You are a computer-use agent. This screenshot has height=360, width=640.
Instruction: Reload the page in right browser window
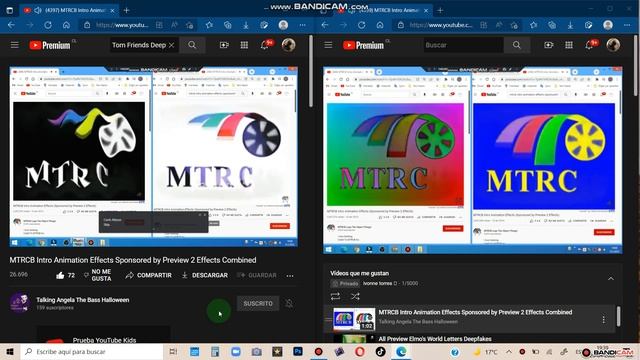click(x=361, y=25)
